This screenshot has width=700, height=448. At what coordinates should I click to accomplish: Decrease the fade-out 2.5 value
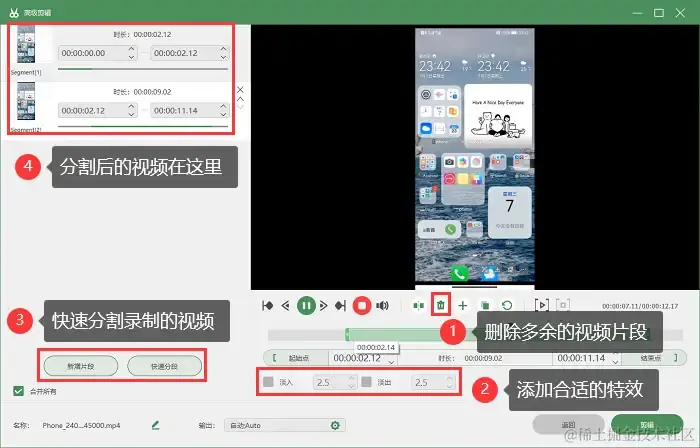(x=450, y=386)
